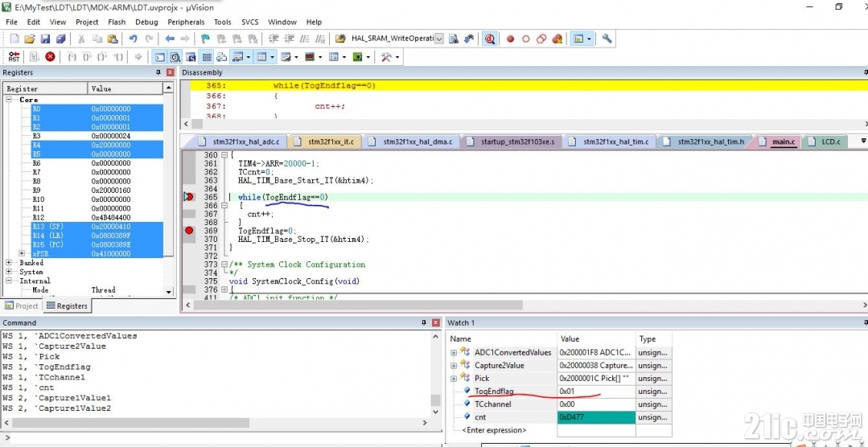Show the next statement arrow icon
This screenshot has width=868, height=447.
(138, 56)
